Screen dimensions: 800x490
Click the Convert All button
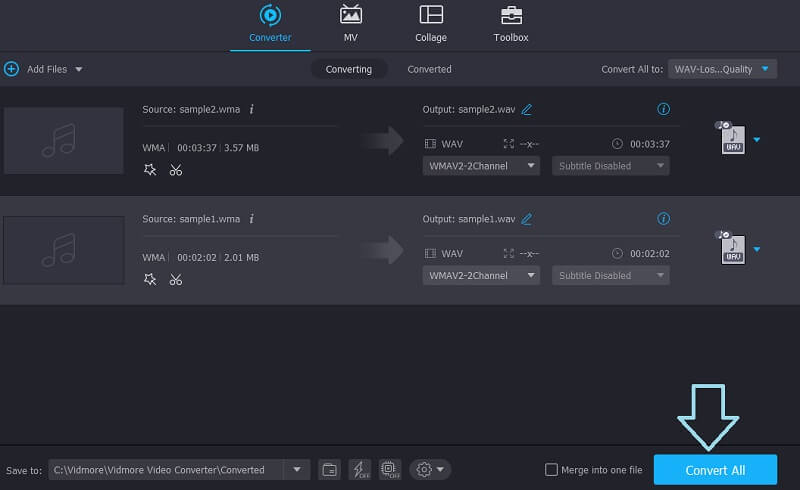(x=715, y=470)
